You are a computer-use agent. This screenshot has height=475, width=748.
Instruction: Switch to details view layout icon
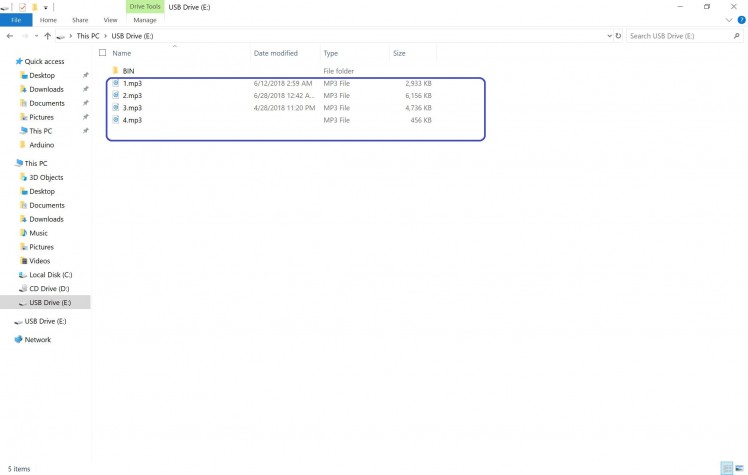(727, 468)
